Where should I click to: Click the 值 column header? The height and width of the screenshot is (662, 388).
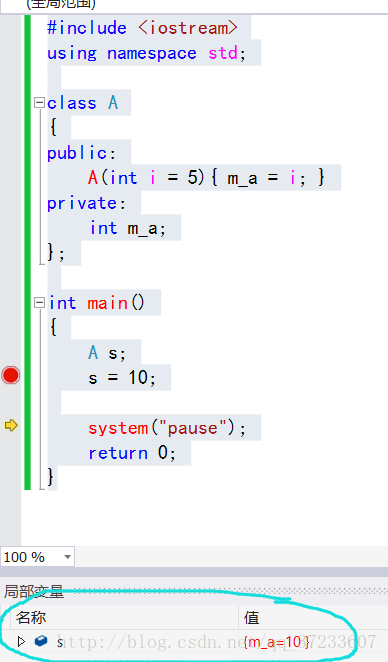coord(251,618)
